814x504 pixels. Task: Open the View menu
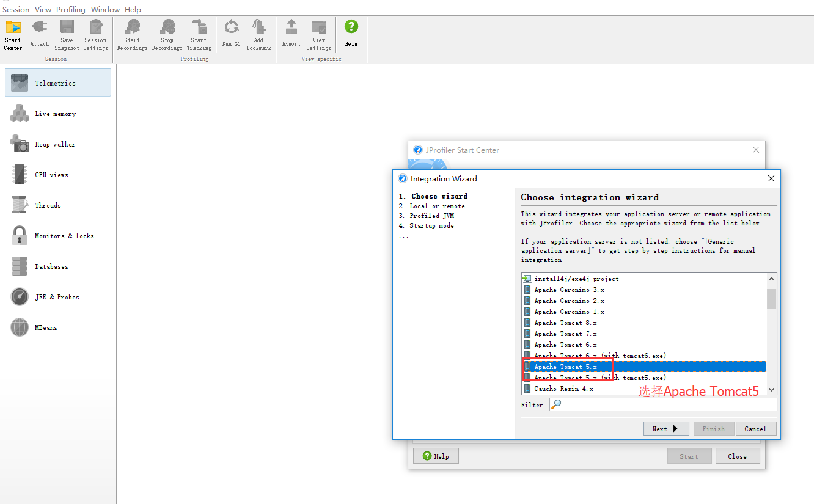tap(43, 10)
